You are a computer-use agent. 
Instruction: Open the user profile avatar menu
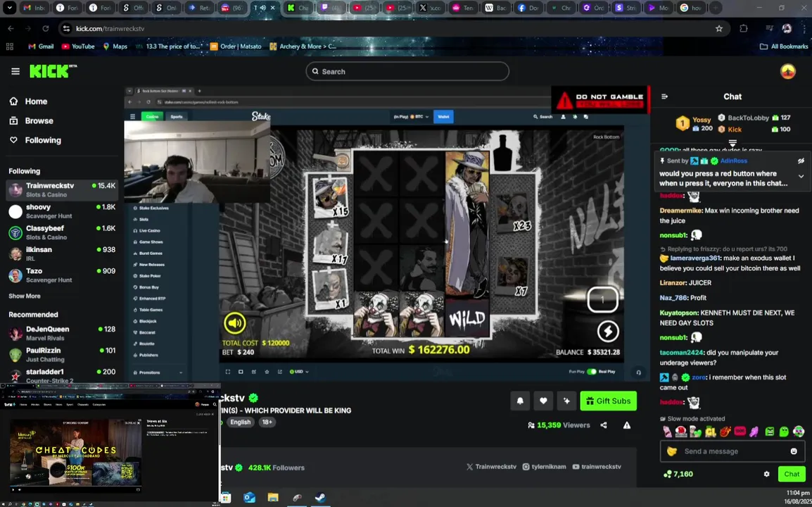pos(787,71)
